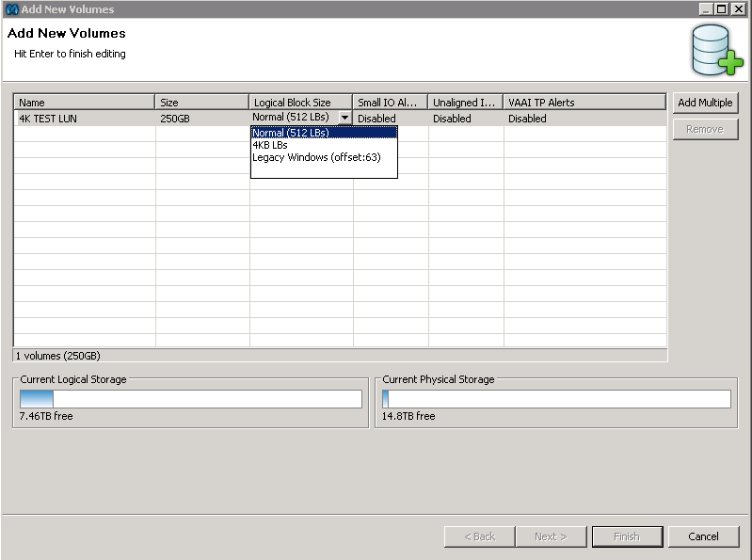Open the Logical Block Size dropdown arrow
The image size is (752, 560).
point(344,118)
